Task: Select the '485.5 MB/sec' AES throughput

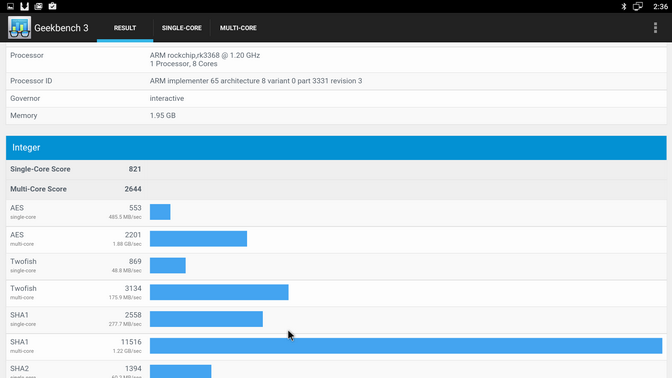Action: click(125, 217)
